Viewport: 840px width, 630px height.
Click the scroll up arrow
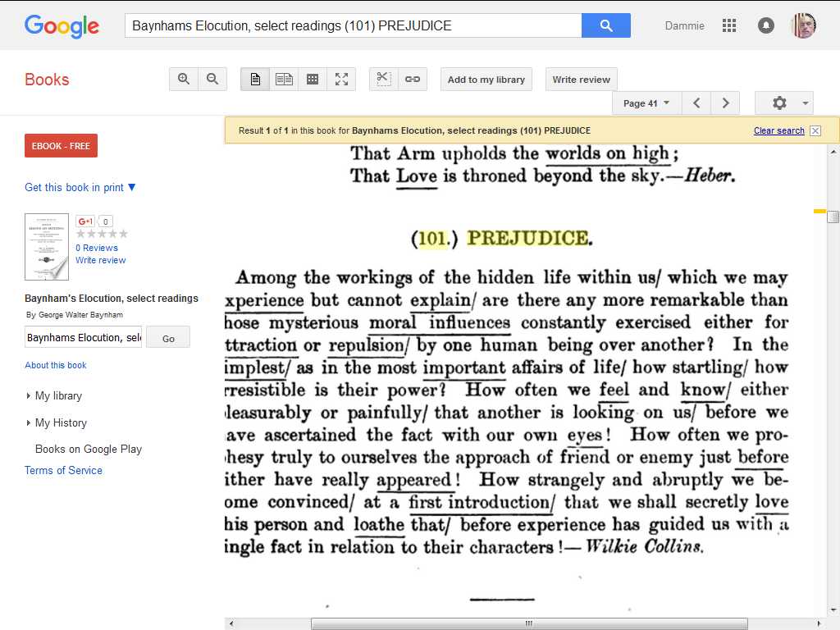pos(833,152)
